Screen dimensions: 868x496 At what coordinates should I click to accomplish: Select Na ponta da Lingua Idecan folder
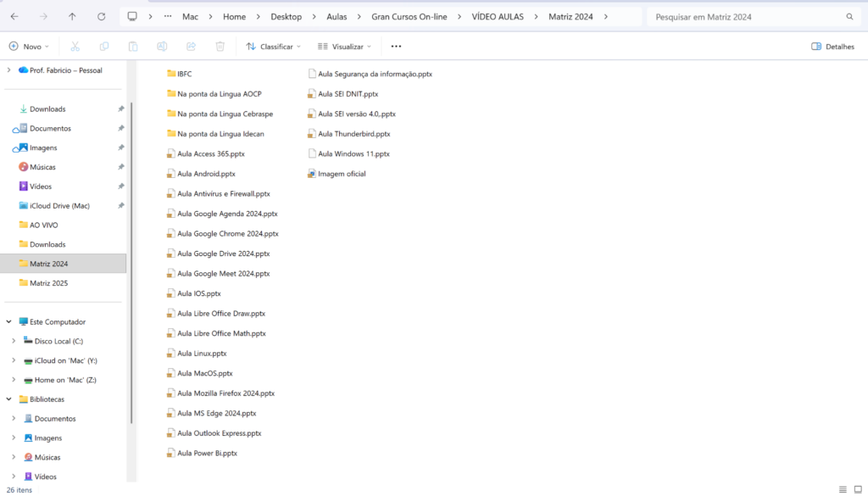pyautogui.click(x=215, y=133)
